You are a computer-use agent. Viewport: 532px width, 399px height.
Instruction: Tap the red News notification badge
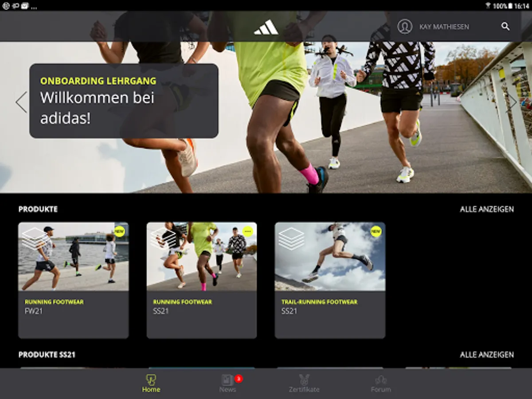click(x=239, y=378)
